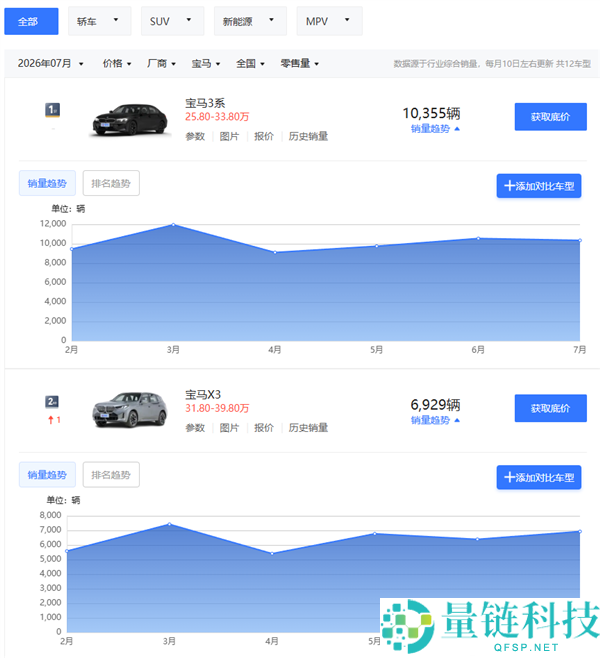Click the 25.80-33.80万 price text
Image resolution: width=600 pixels, height=658 pixels.
217,117
